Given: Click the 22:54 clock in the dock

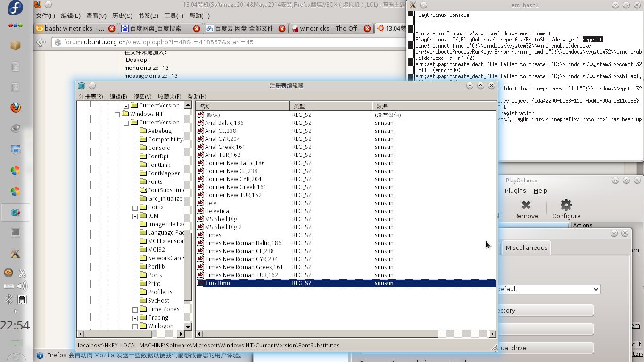Looking at the screenshot, I should pyautogui.click(x=15, y=325).
